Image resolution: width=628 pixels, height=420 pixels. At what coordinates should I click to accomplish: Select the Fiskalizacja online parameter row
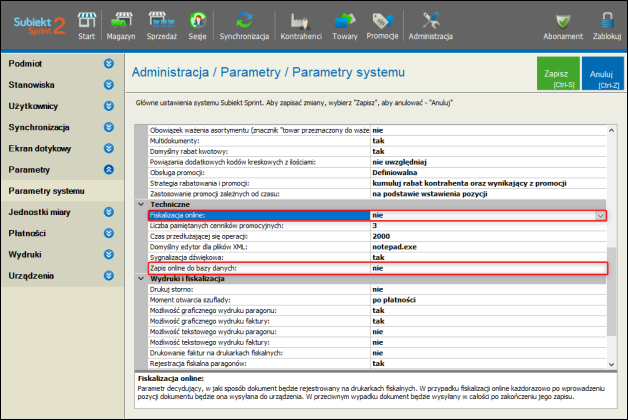[x=377, y=215]
